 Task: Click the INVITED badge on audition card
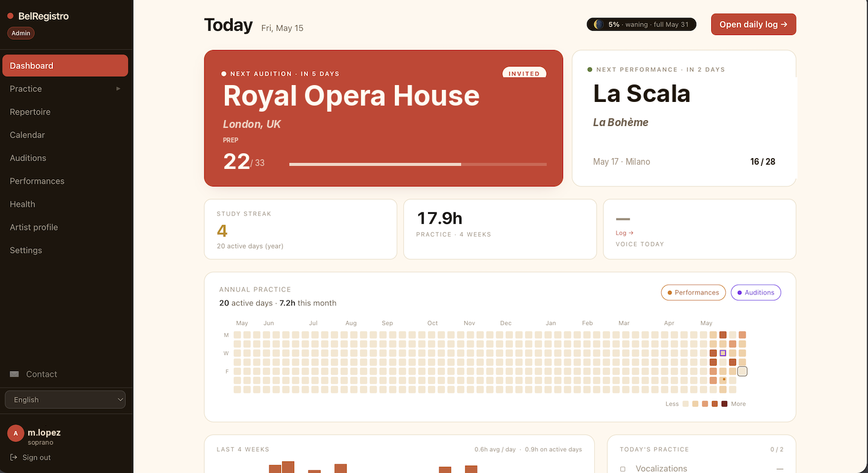[x=524, y=74]
